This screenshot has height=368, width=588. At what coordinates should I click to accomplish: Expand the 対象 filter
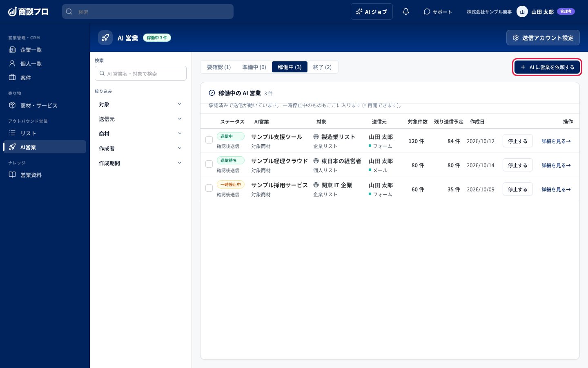coord(140,104)
